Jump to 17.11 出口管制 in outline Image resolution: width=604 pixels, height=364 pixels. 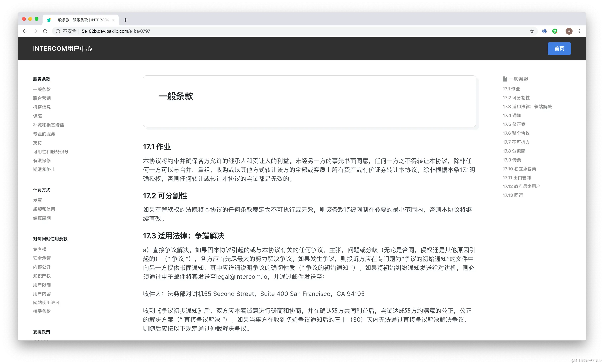click(517, 178)
